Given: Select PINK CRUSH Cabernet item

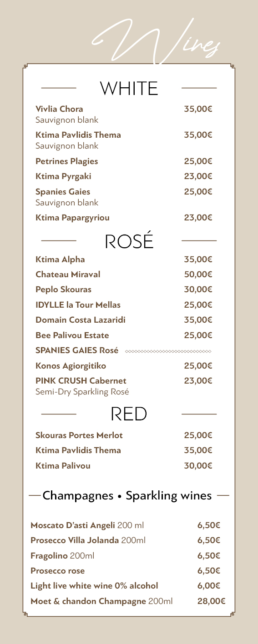Looking at the screenshot, I should tap(81, 380).
